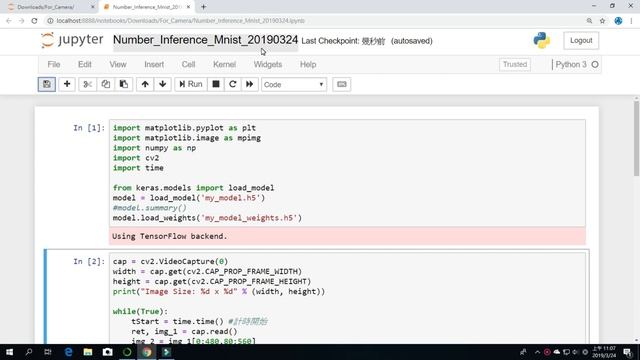Open the View menu
640x360 pixels.
pyautogui.click(x=118, y=64)
